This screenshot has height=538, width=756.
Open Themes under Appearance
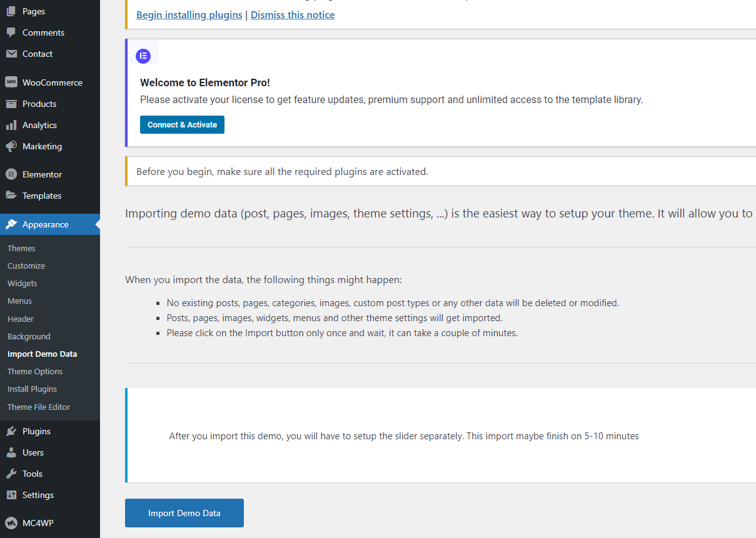[21, 248]
